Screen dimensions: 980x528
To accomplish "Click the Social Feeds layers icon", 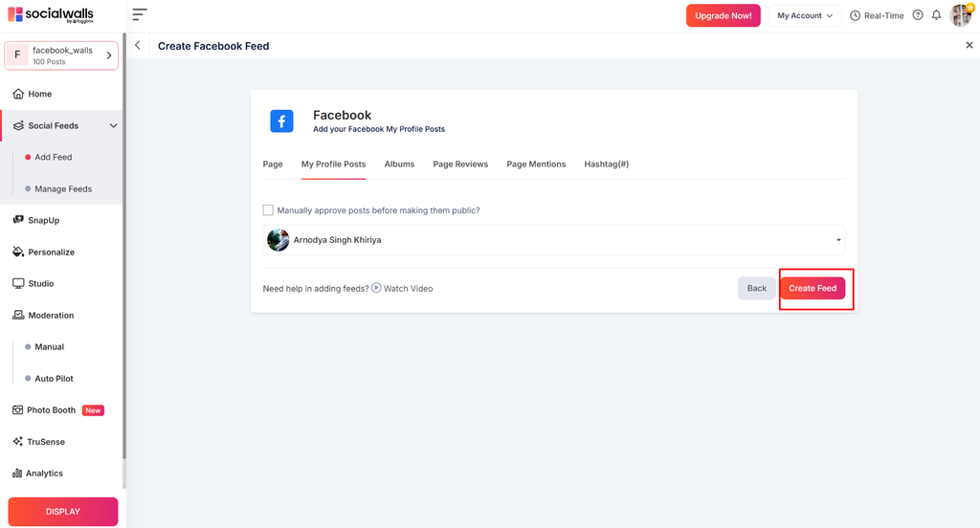I will 18,125.
